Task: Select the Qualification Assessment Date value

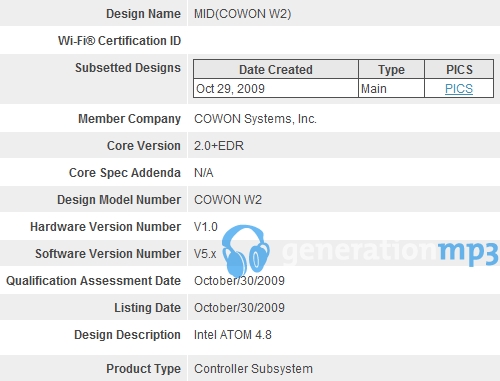Action: [x=239, y=281]
